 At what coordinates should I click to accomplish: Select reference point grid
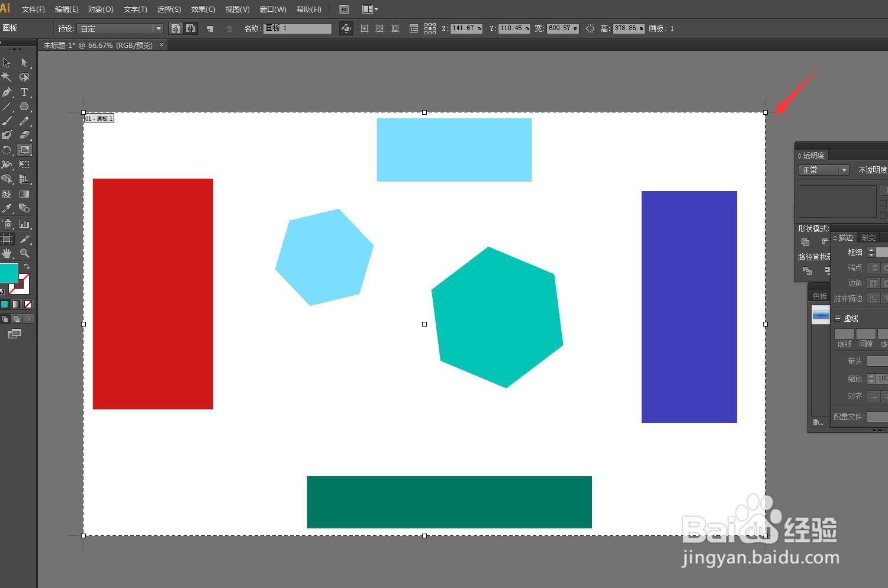[430, 28]
